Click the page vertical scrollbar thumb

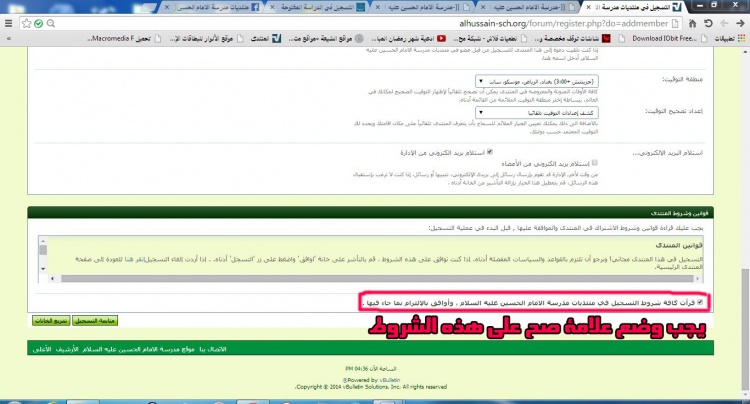coord(746,329)
